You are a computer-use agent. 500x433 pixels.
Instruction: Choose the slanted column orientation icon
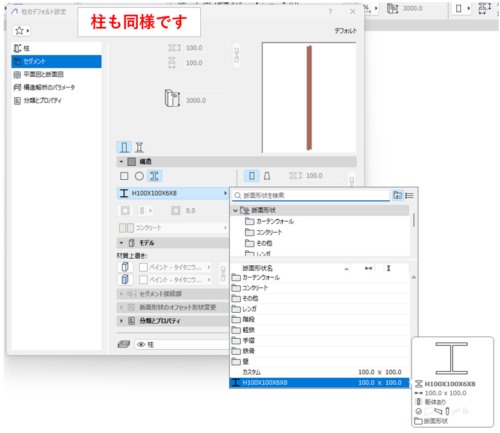267,176
